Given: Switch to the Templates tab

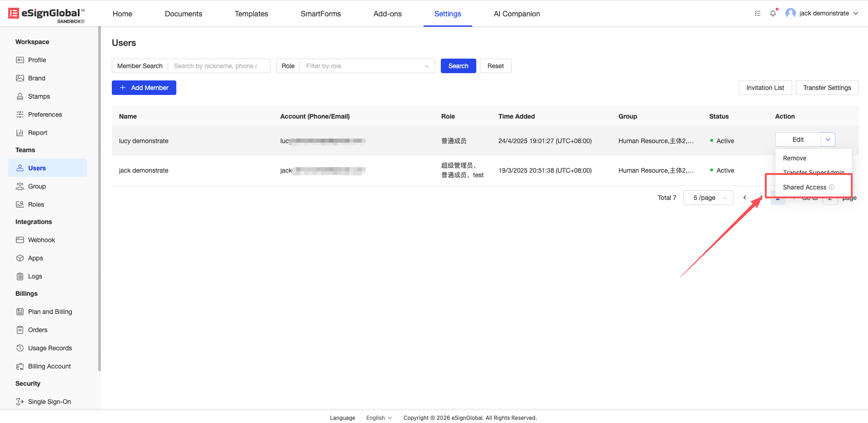Looking at the screenshot, I should 251,14.
